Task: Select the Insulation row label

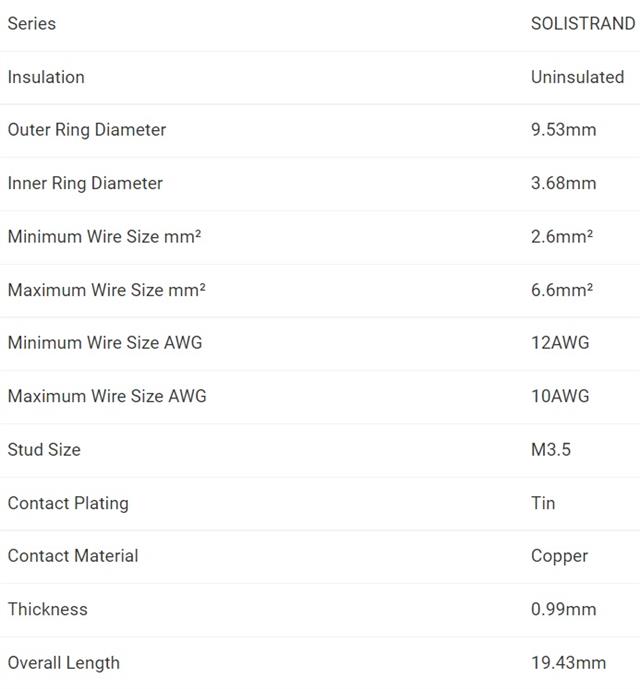Action: [46, 77]
